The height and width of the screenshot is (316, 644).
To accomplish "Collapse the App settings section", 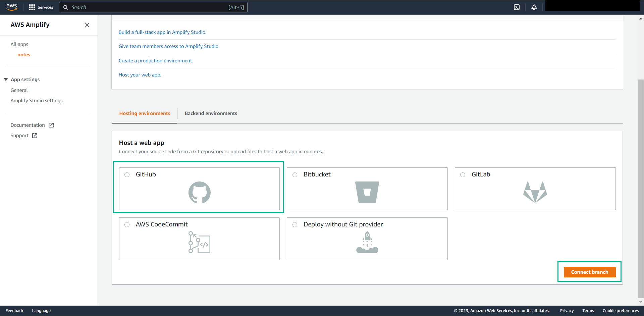I will point(6,80).
